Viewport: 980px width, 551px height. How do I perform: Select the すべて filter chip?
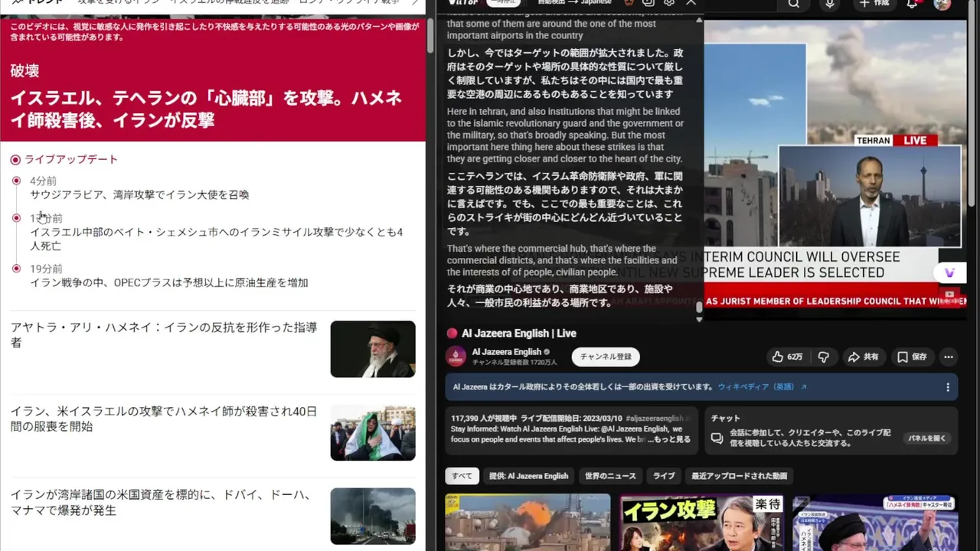(x=462, y=476)
